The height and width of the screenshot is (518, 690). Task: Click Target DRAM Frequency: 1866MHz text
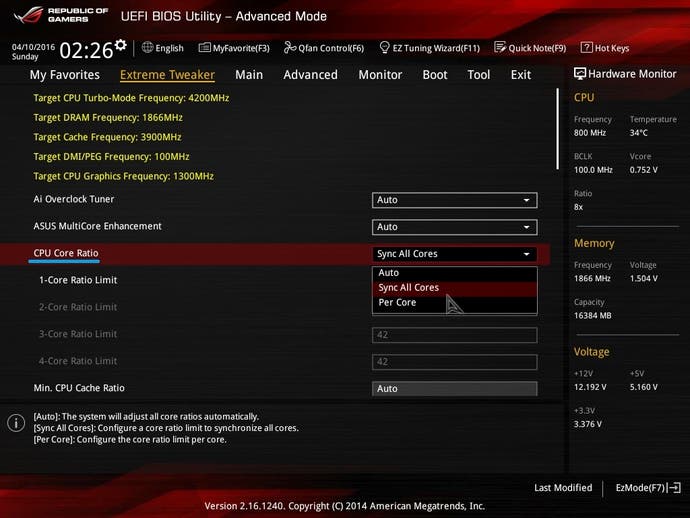click(108, 118)
